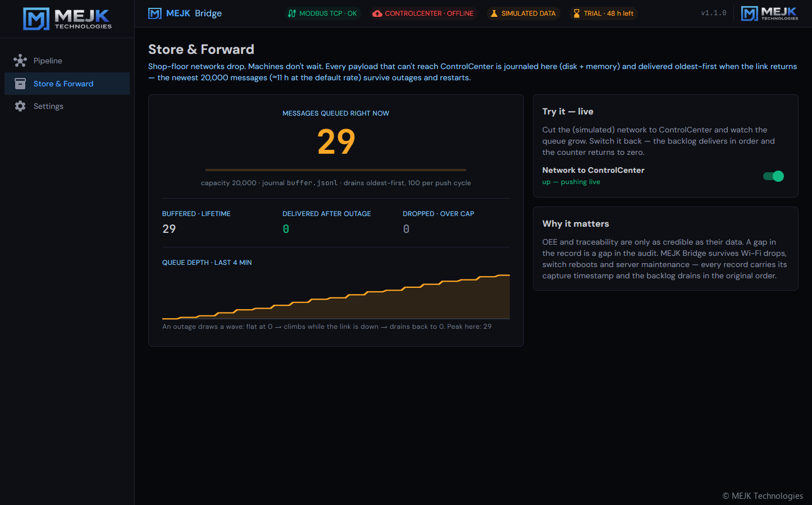Click the dropped over cap value 0
The height and width of the screenshot is (505, 812).
(406, 229)
